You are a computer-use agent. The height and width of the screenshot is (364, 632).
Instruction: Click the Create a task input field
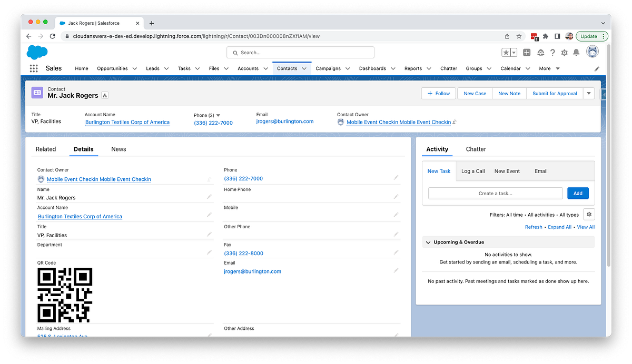[x=495, y=193]
